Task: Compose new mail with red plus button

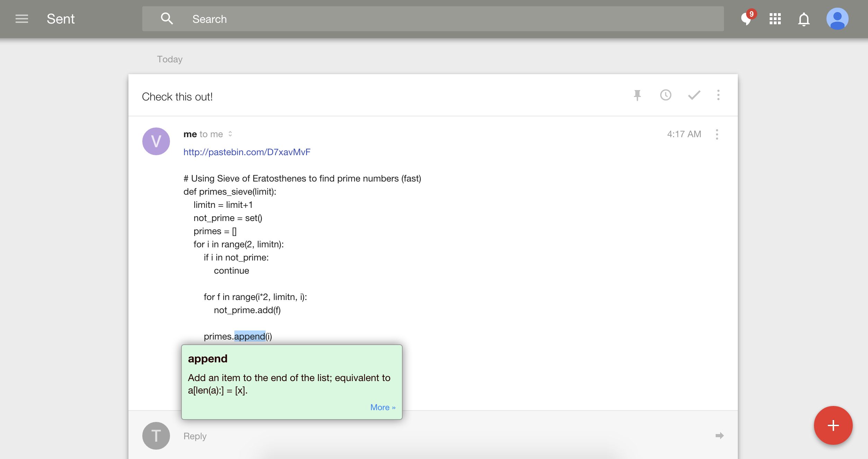Action: 833,425
